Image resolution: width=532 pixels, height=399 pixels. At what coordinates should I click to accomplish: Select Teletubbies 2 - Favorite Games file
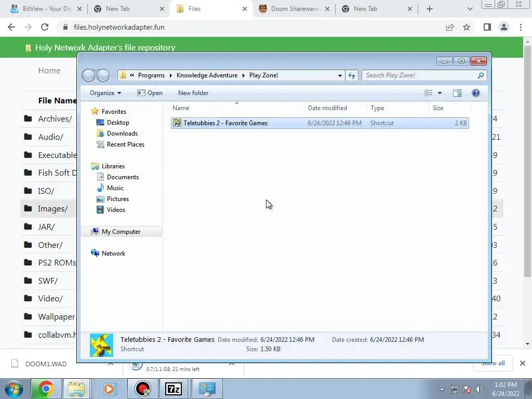click(x=320, y=123)
